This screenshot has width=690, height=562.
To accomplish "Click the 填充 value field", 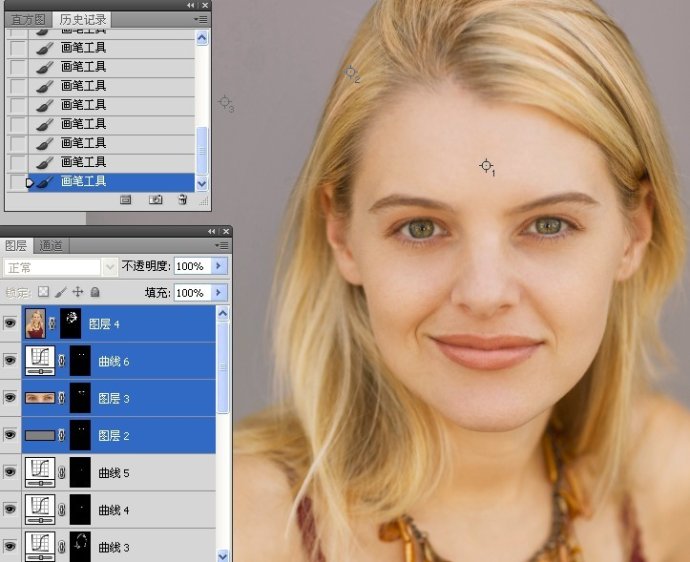I will (x=193, y=293).
